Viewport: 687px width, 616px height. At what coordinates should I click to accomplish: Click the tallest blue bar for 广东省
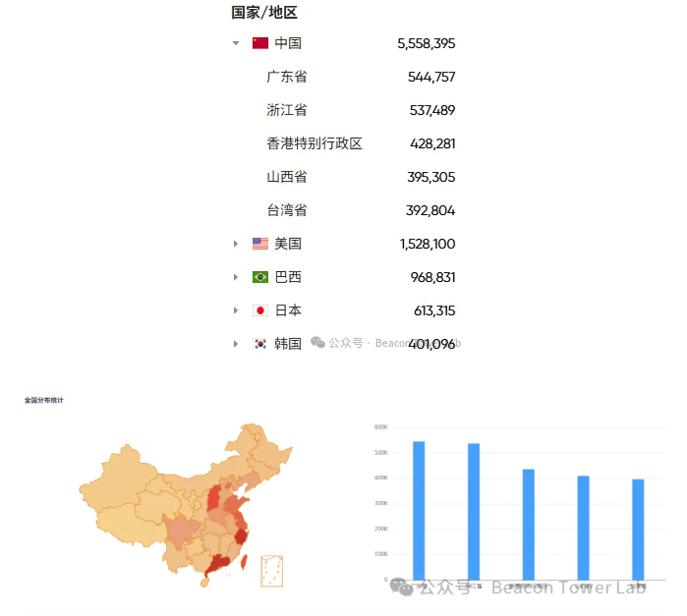point(419,511)
